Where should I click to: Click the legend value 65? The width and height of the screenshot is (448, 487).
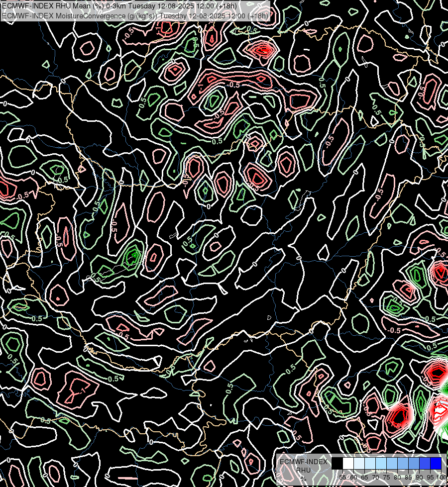[364, 478]
